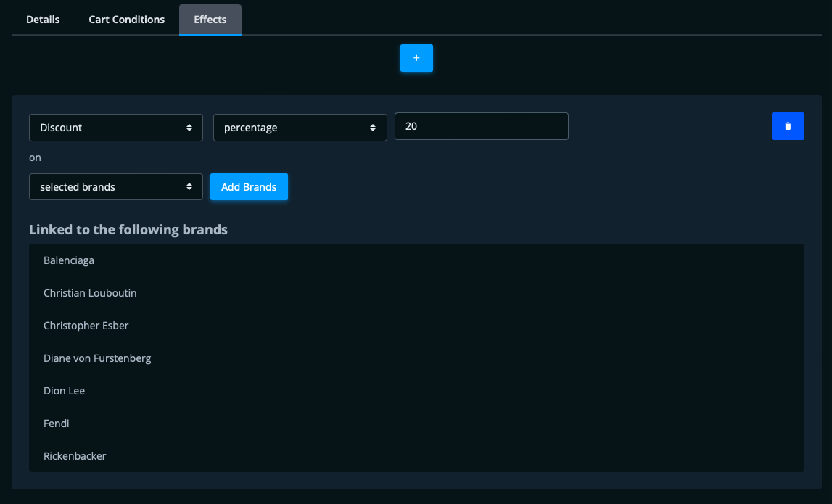Click the selected brands dropdown arrow
The width and height of the screenshot is (832, 504).
pyautogui.click(x=189, y=187)
